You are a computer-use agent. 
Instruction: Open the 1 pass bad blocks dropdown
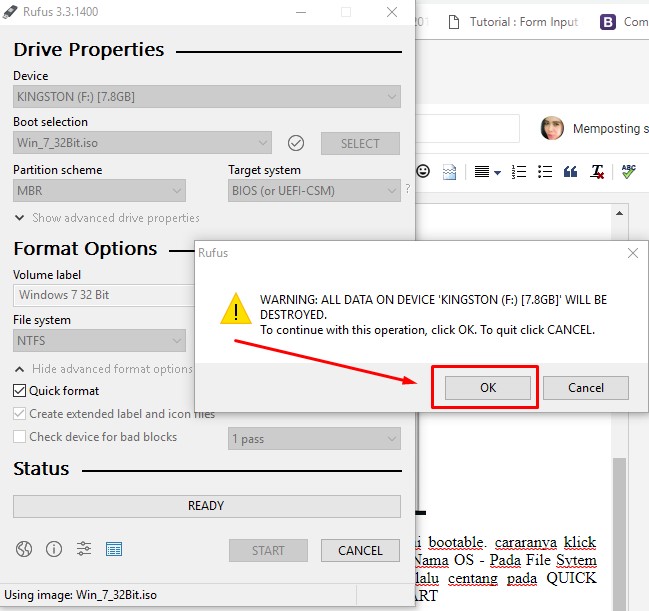(x=314, y=438)
